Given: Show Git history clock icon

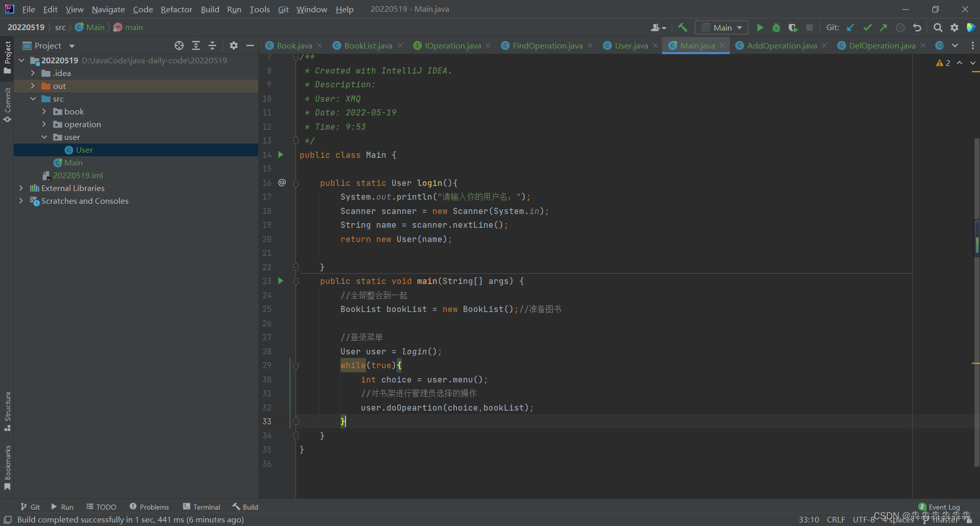Looking at the screenshot, I should 900,28.
